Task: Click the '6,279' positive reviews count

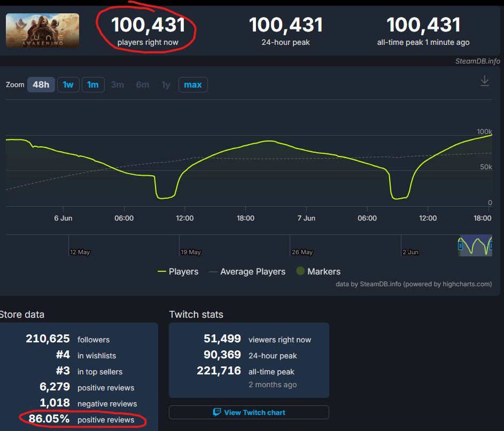Action: tap(55, 387)
